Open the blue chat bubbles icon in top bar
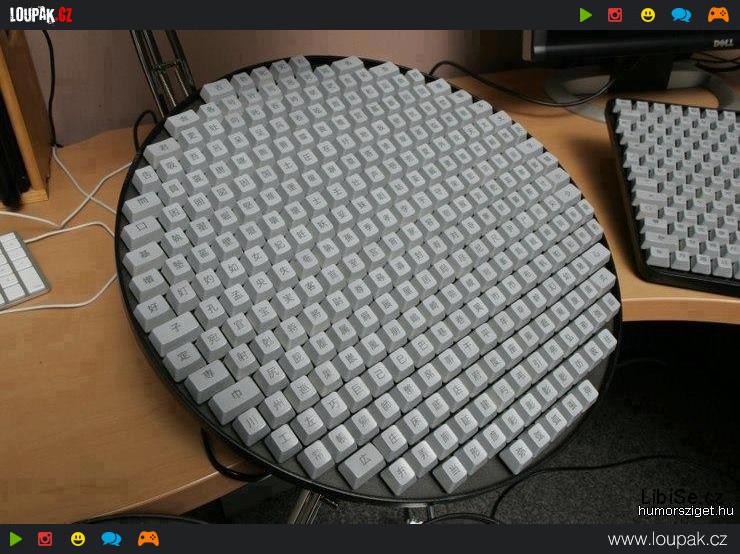Screen dimensions: 740x554 click(x=681, y=15)
